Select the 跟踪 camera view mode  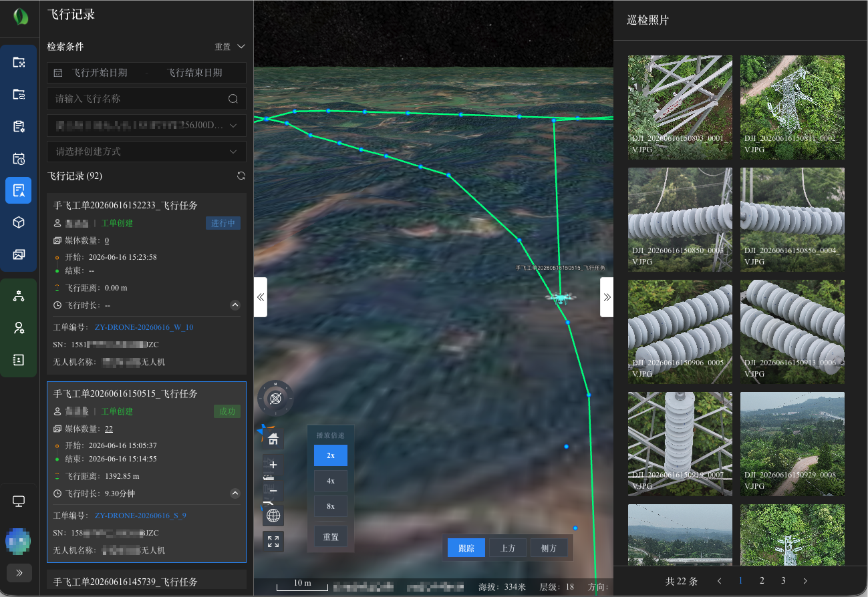point(466,548)
